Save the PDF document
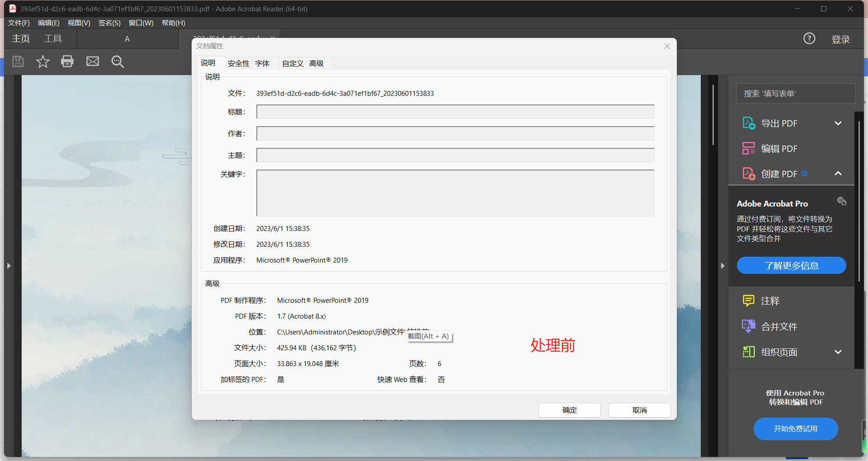This screenshot has width=868, height=461. pos(18,61)
